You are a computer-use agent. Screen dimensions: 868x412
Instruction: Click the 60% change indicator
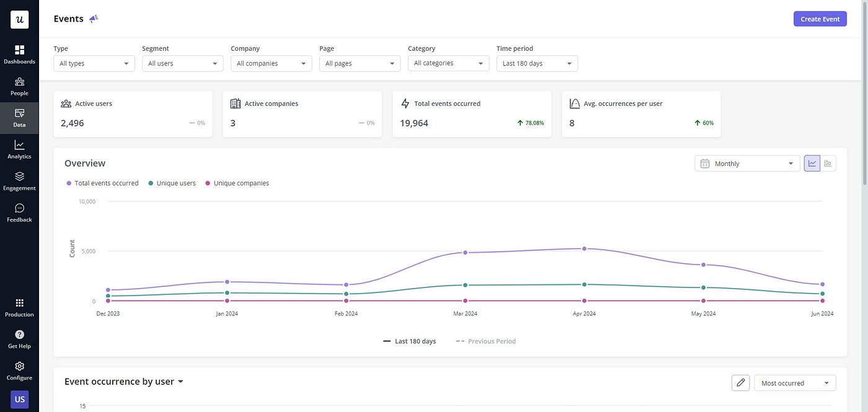click(704, 123)
